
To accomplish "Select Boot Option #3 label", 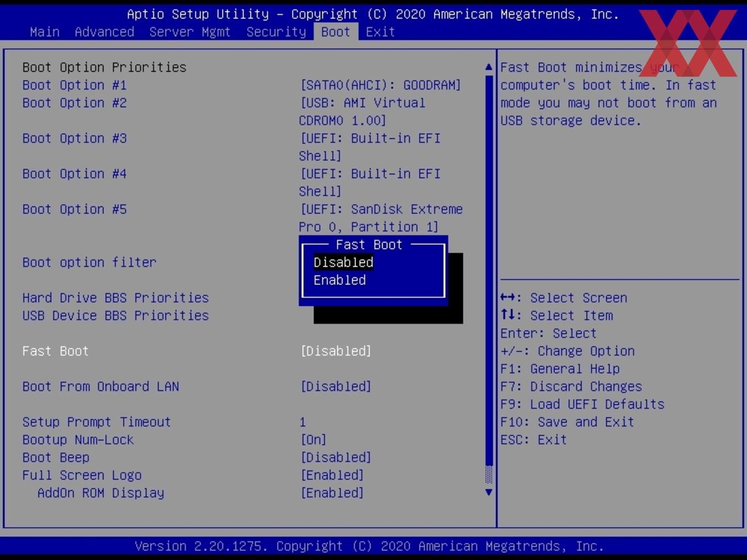I will tap(75, 138).
